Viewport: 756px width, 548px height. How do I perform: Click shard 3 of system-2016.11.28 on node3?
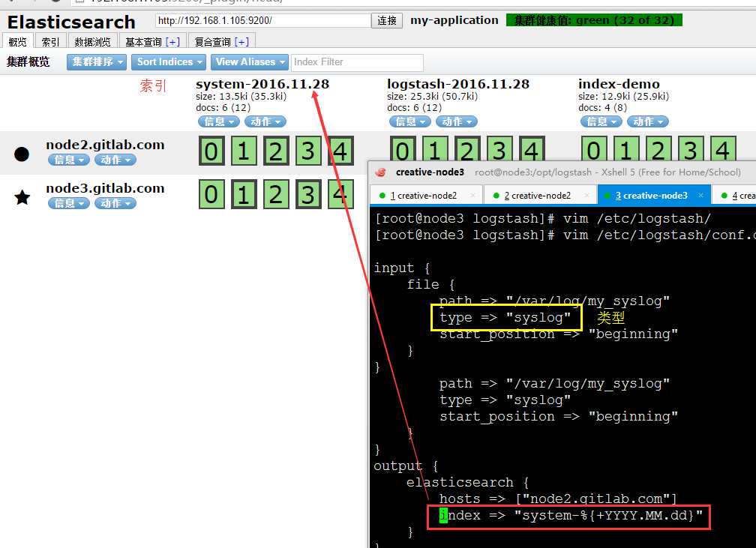click(x=308, y=194)
